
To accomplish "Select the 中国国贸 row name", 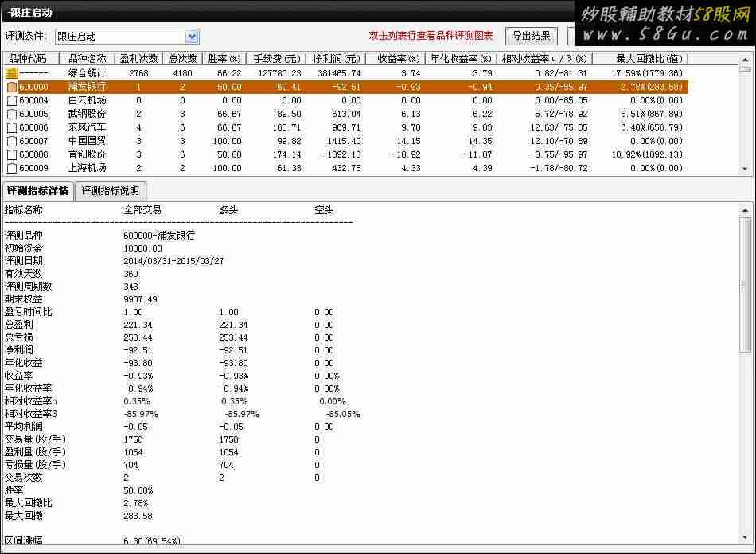I will coord(87,141).
